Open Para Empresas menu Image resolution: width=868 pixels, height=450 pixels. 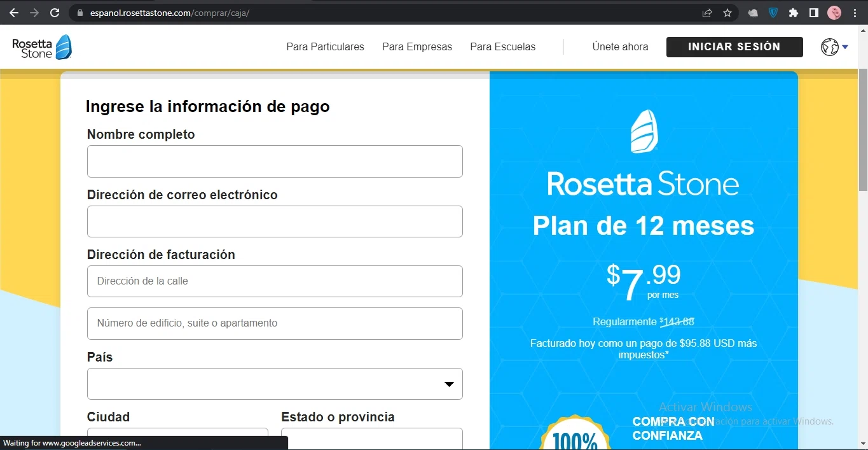(x=417, y=46)
